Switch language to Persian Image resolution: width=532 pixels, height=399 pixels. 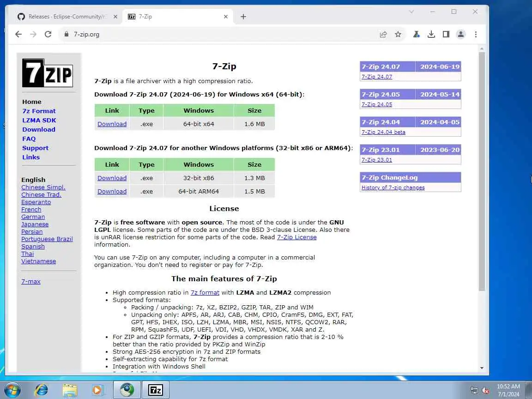pyautogui.click(x=32, y=232)
